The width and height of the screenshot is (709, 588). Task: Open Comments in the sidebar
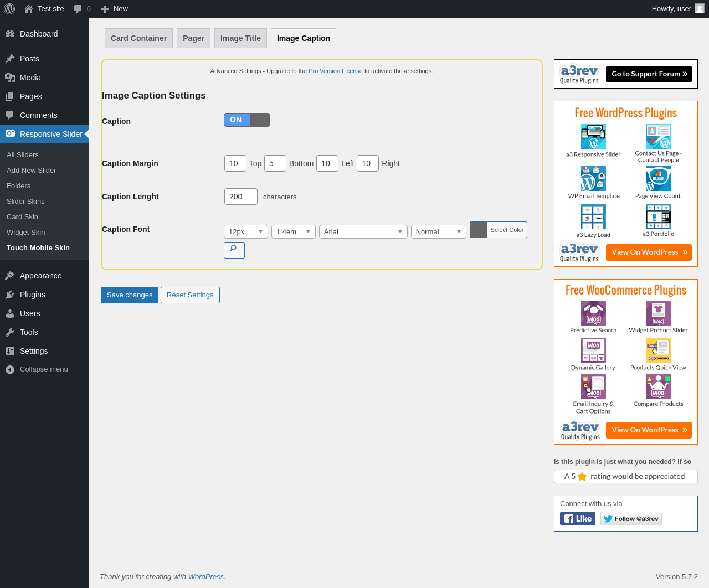44,115
